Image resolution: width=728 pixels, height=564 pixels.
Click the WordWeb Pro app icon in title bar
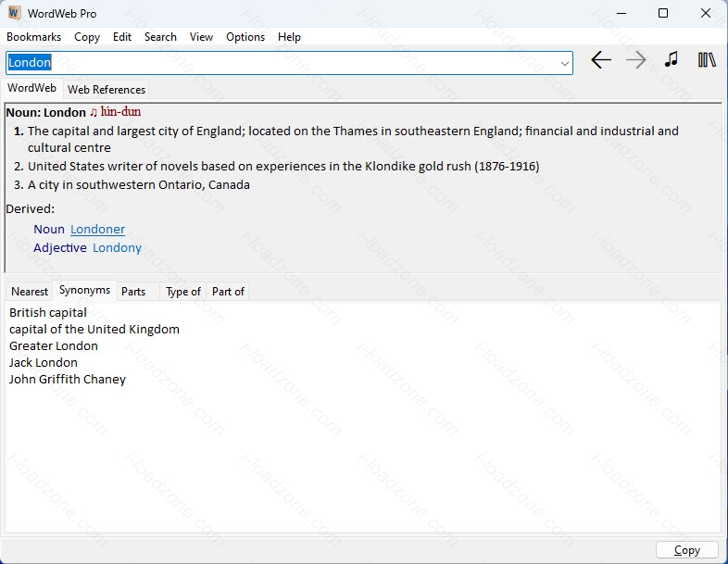(15, 13)
